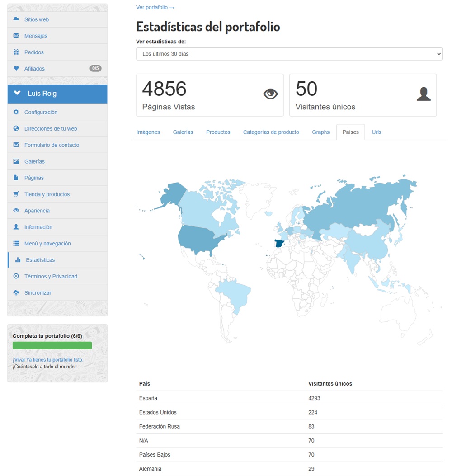452x476 pixels.
Task: Click the bar chart icon beside Estadísticas
Action: 18,260
